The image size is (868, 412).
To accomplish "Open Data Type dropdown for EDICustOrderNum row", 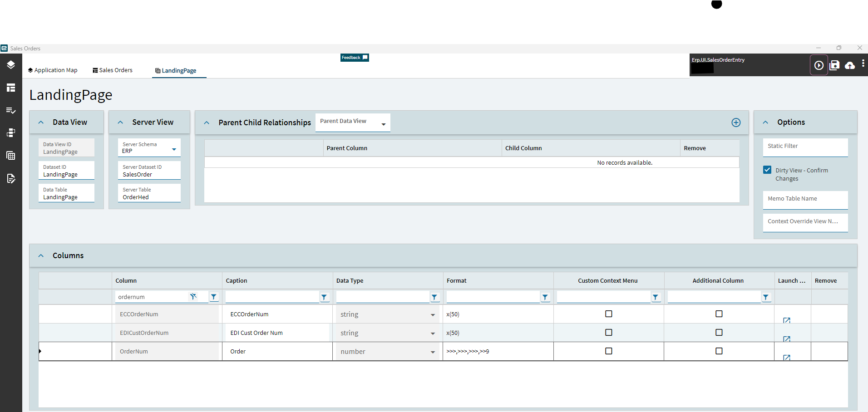I will point(433,334).
